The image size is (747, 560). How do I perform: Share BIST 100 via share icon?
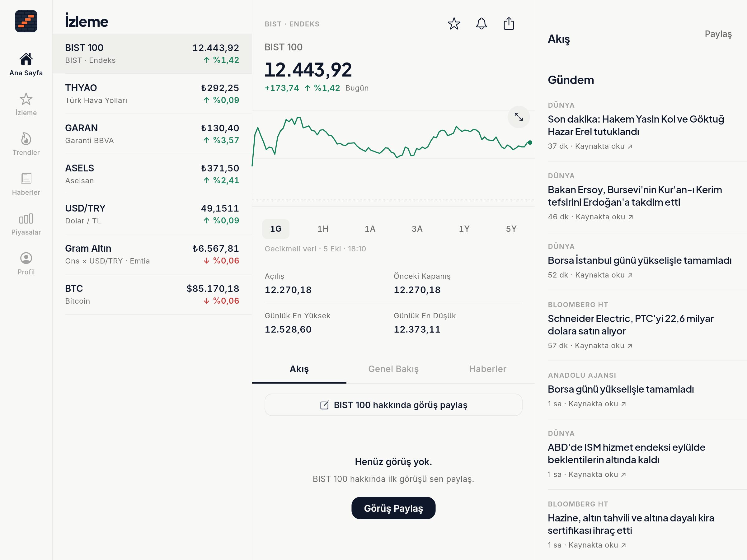point(509,24)
